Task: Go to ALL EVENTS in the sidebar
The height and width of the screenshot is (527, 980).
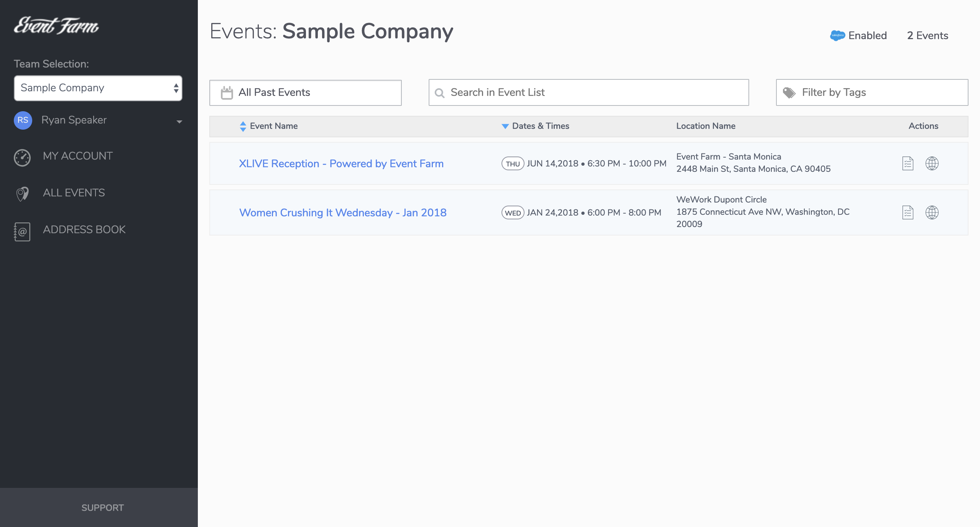Action: coord(74,193)
